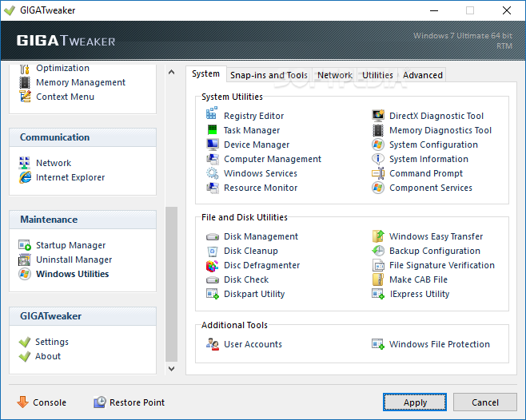This screenshot has width=526, height=420.
Task: Click the Resource Monitor icon
Action: click(213, 188)
